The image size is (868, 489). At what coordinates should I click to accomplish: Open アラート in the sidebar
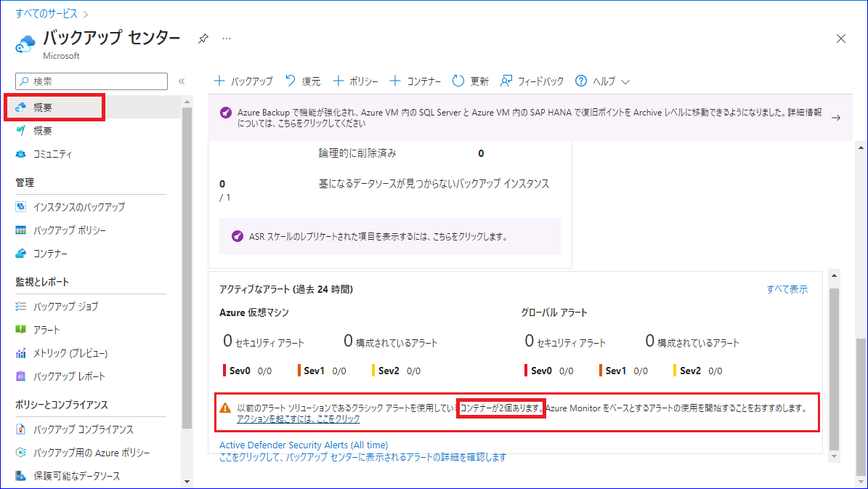[46, 330]
